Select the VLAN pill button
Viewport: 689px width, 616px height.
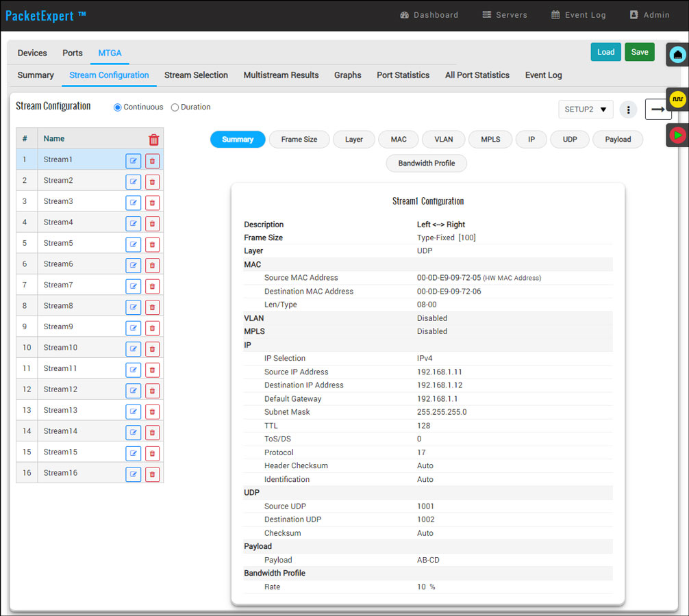pyautogui.click(x=443, y=140)
